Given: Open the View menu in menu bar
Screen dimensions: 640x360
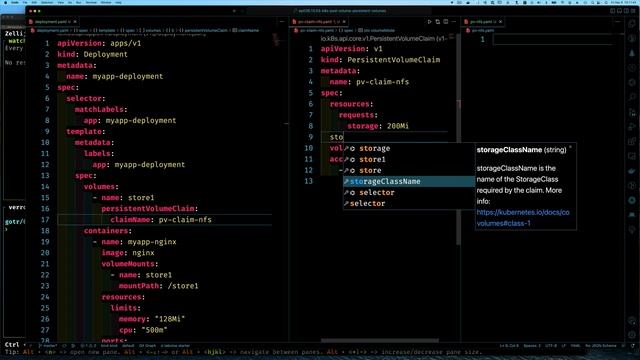Looking at the screenshot, I should 60,2.
